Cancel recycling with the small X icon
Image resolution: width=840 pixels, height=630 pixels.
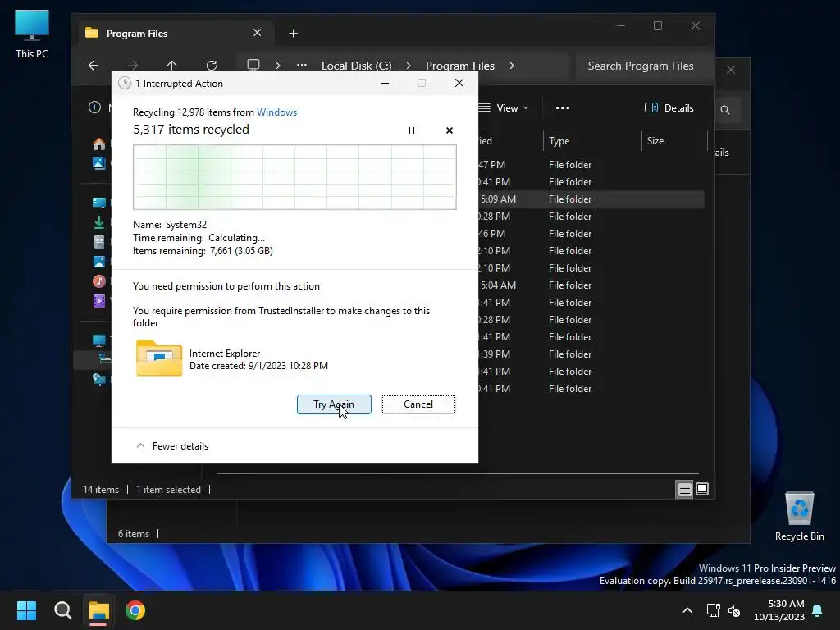(x=450, y=130)
